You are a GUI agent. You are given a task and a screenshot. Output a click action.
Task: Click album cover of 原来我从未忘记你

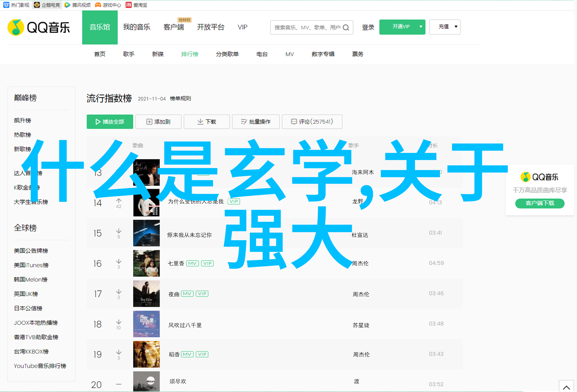point(146,233)
